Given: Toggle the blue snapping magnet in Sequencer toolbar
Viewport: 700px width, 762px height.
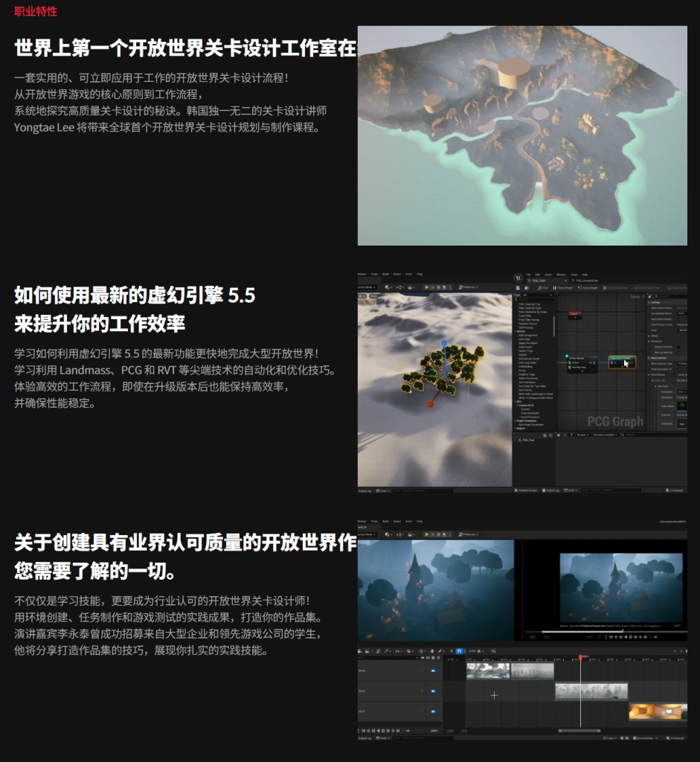Looking at the screenshot, I should 459,651.
